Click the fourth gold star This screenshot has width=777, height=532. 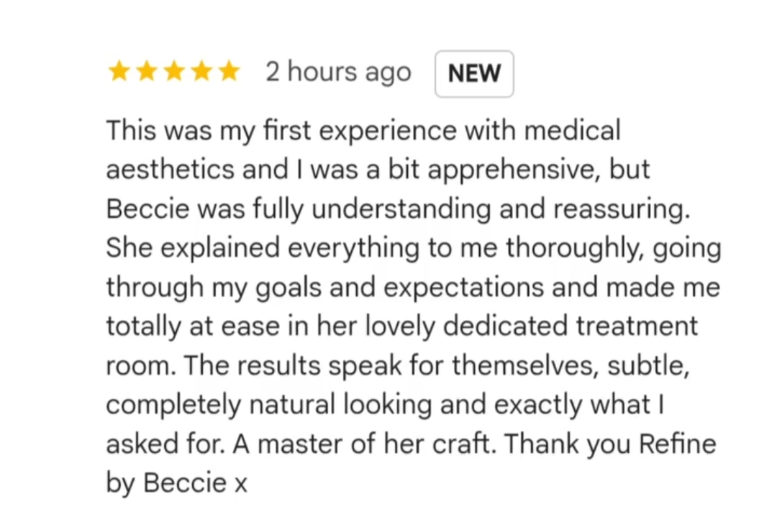click(201, 71)
